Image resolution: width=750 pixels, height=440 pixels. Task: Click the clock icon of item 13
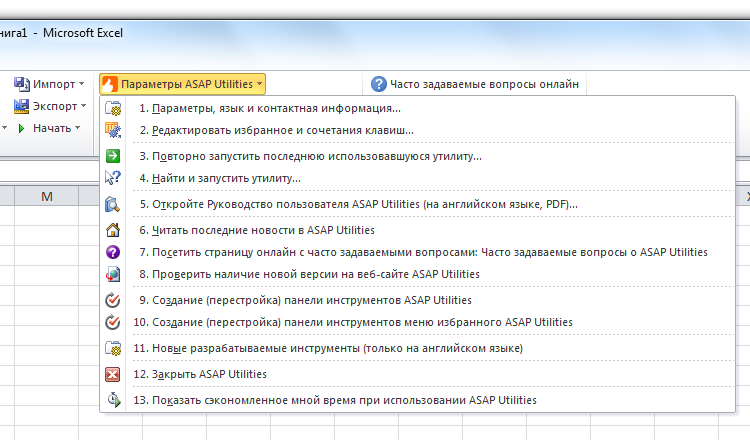tap(113, 400)
